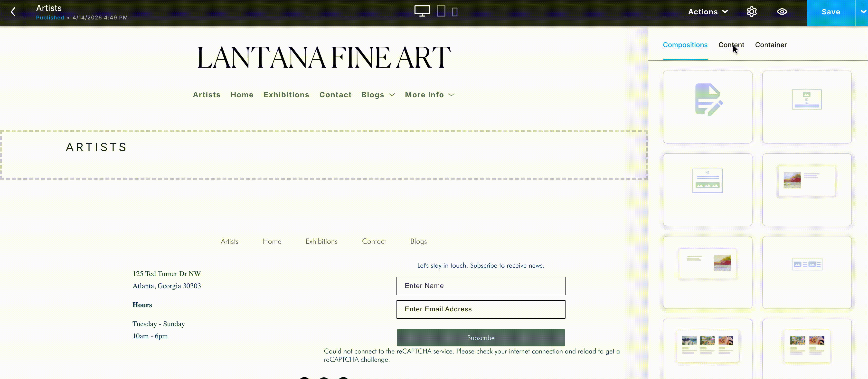Image resolution: width=868 pixels, height=379 pixels.
Task: Preview the site with the eye icon
Action: click(x=782, y=11)
